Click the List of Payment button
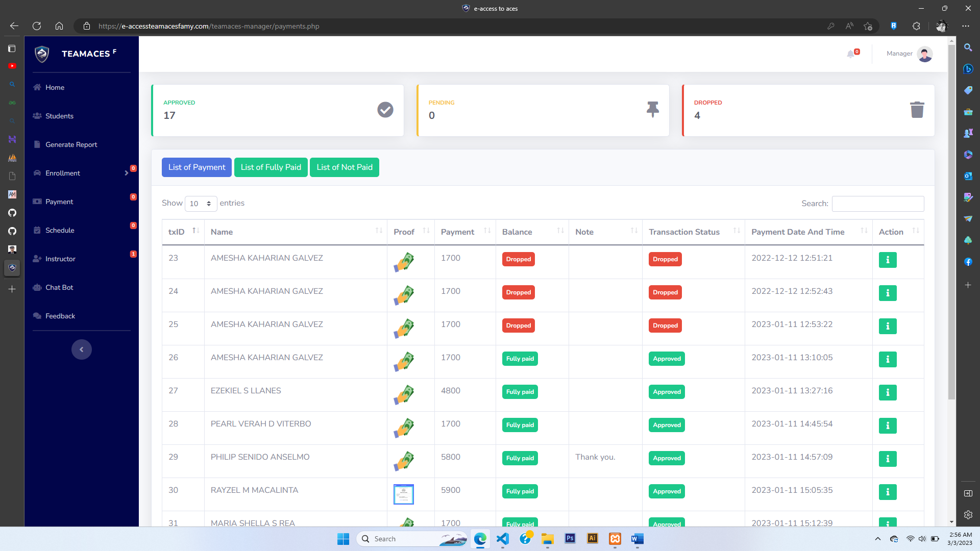This screenshot has height=551, width=980. (x=197, y=167)
